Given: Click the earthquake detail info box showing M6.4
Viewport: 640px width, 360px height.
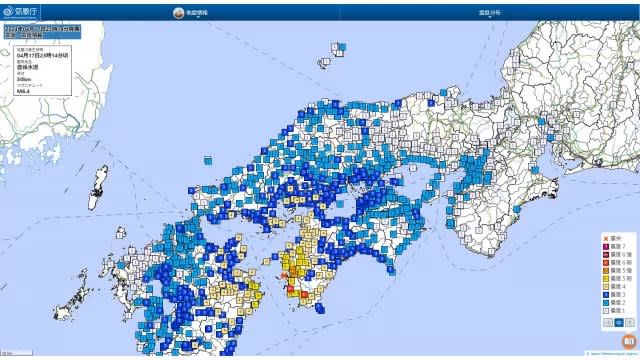Looking at the screenshot, I should click(x=42, y=70).
